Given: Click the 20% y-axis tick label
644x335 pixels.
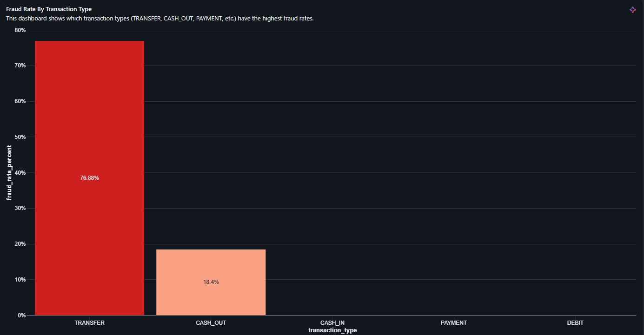Looking at the screenshot, I should pyautogui.click(x=20, y=244).
